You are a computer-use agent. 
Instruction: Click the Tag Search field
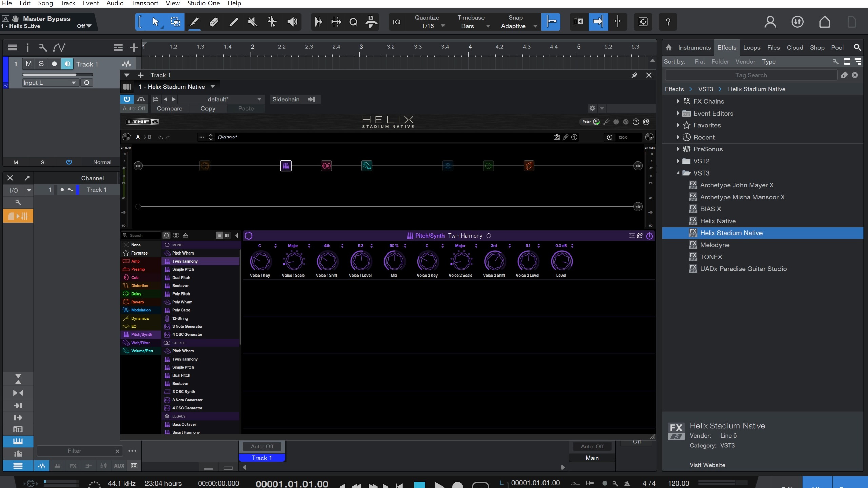[751, 75]
